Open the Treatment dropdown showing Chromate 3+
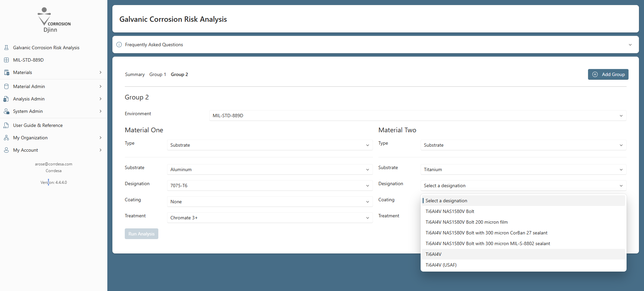This screenshot has width=644, height=291. [269, 218]
